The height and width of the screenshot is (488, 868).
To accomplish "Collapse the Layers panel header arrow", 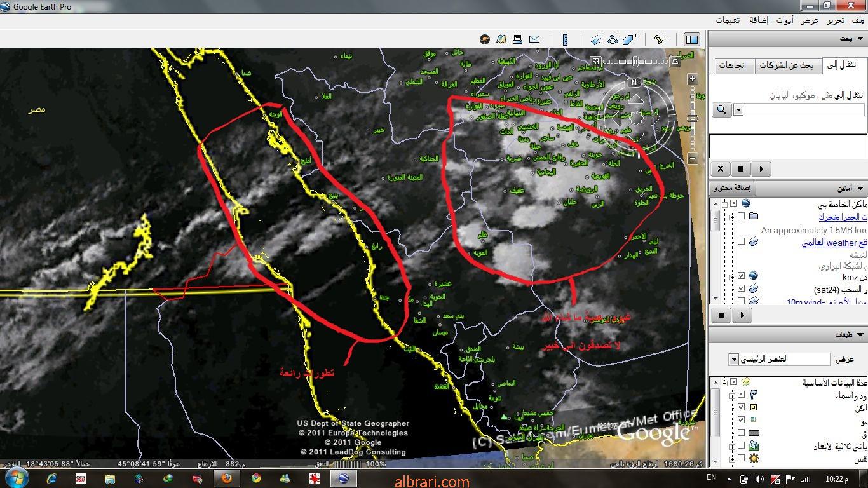I will (861, 335).
